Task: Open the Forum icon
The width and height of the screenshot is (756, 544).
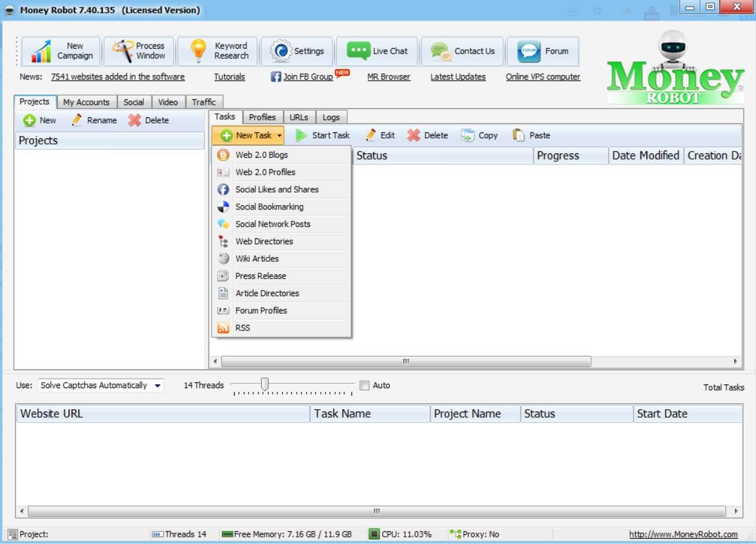Action: (x=529, y=51)
